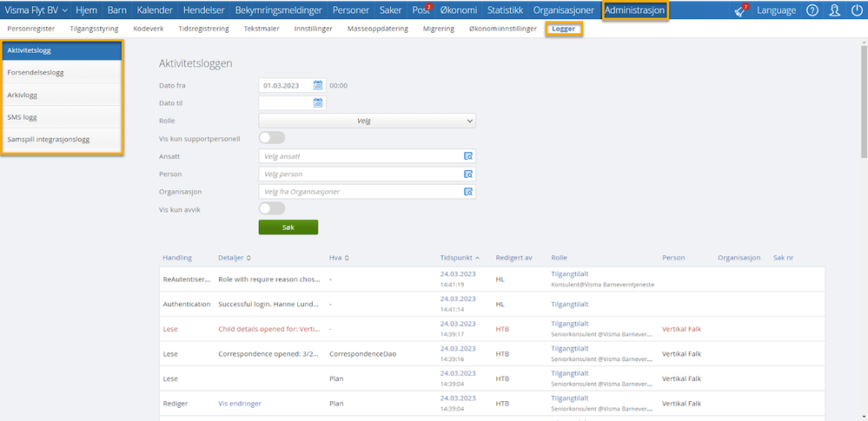
Task: Click the power logout icon
Action: point(856,10)
